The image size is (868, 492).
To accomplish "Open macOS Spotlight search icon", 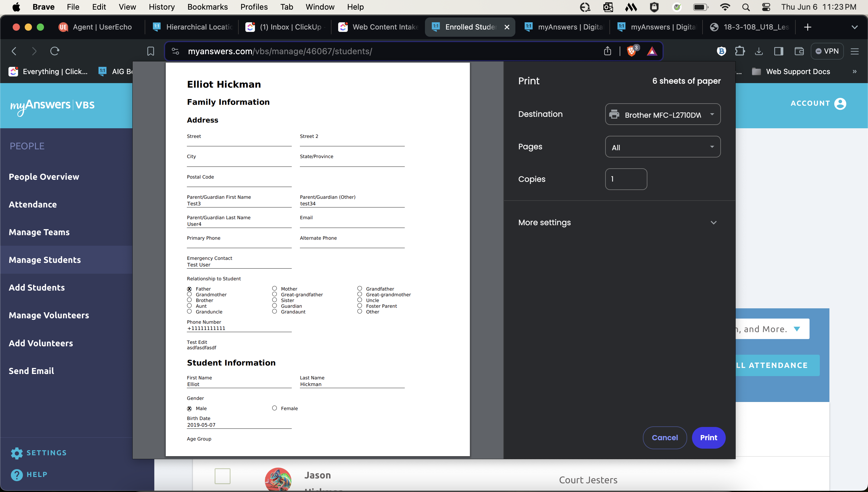I will (746, 7).
